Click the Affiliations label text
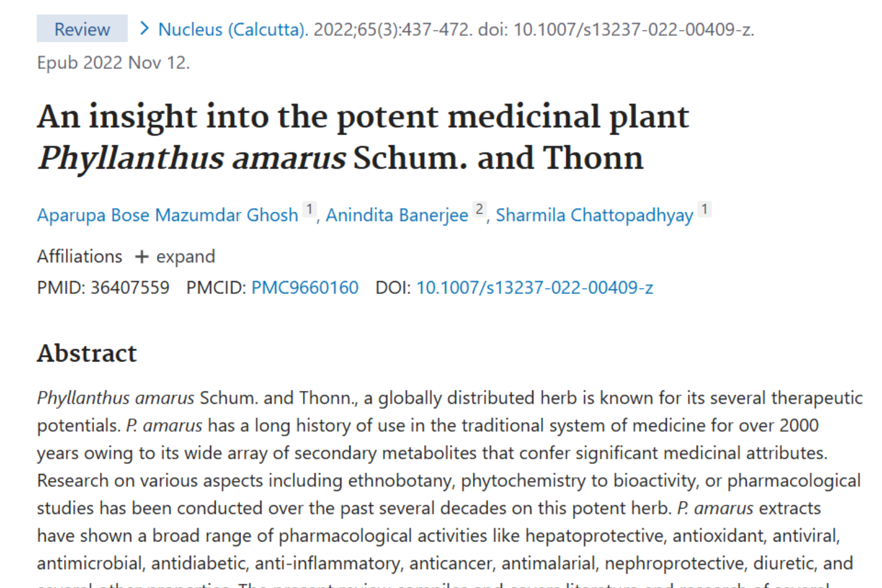The height and width of the screenshot is (588, 882). point(79,256)
